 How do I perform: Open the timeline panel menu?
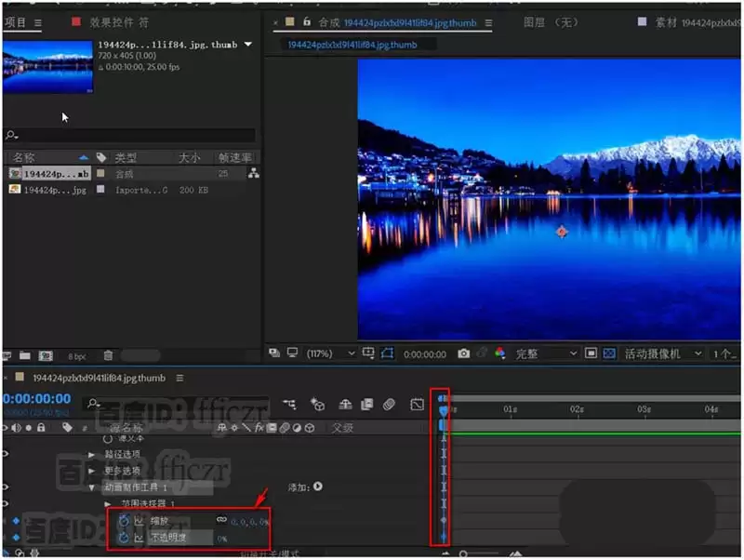click(x=179, y=379)
